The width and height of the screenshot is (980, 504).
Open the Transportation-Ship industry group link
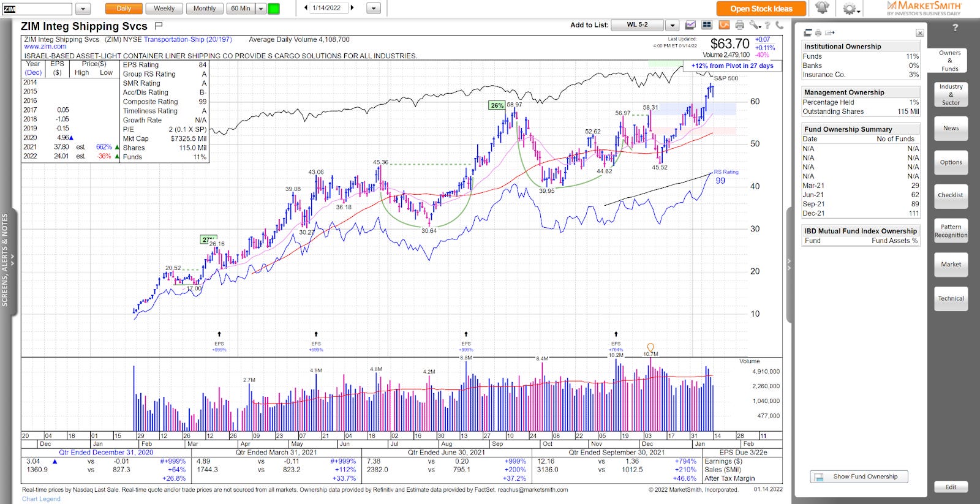click(187, 39)
